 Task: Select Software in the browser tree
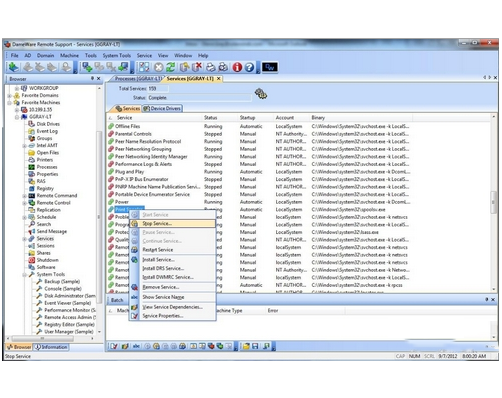46,267
